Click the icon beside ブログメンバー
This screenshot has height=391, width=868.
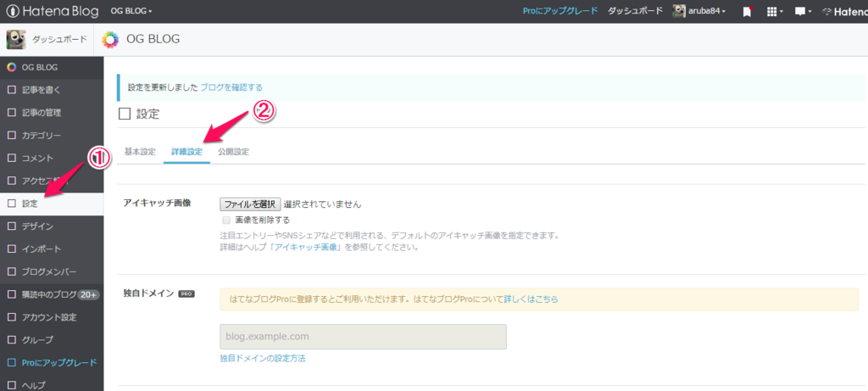(11, 272)
